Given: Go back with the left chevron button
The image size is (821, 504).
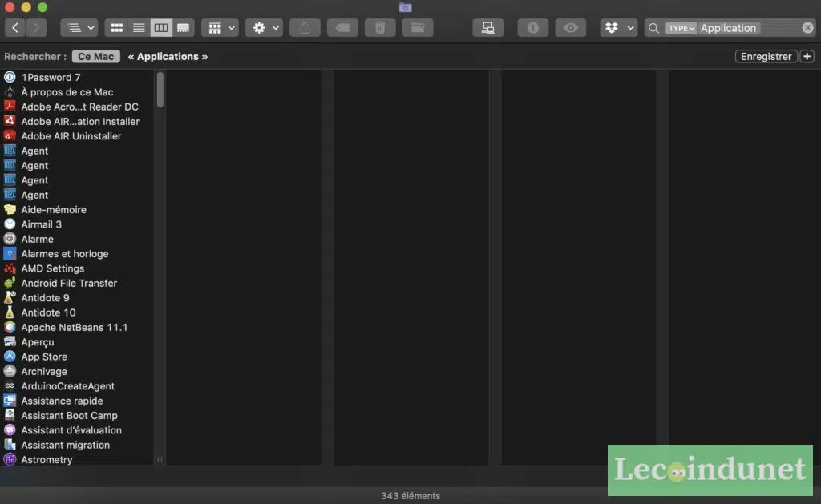Looking at the screenshot, I should click(x=15, y=28).
